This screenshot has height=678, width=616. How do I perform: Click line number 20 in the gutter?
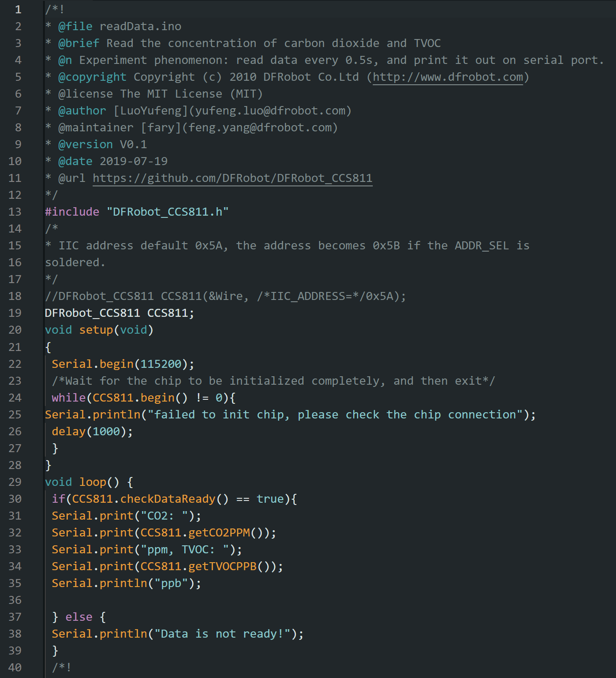pos(15,330)
